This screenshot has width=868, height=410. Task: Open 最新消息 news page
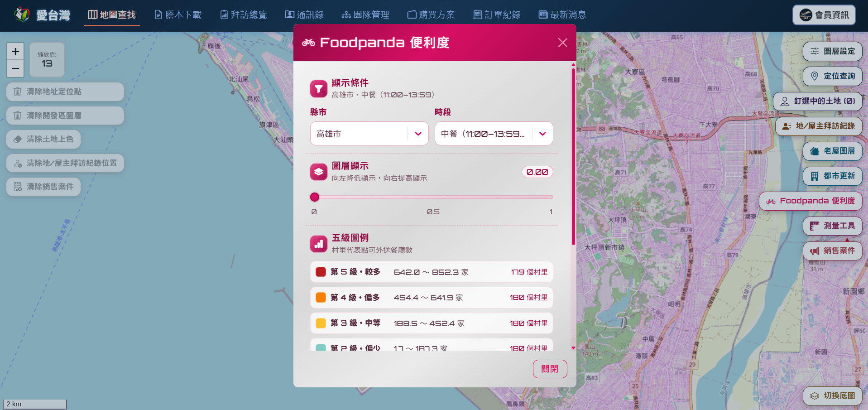click(x=562, y=15)
